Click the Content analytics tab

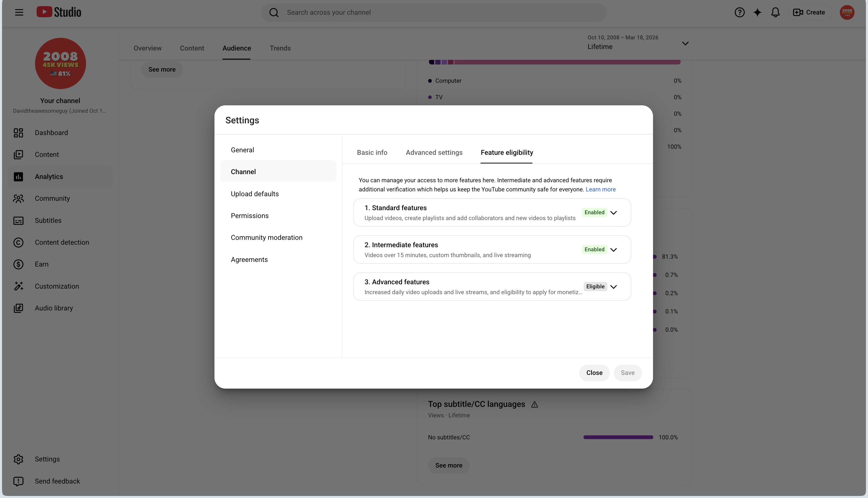tap(192, 48)
